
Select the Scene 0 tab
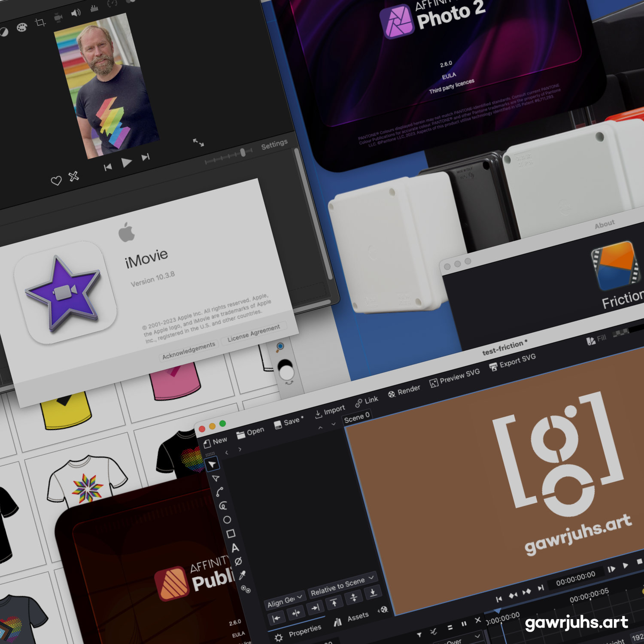click(x=356, y=417)
